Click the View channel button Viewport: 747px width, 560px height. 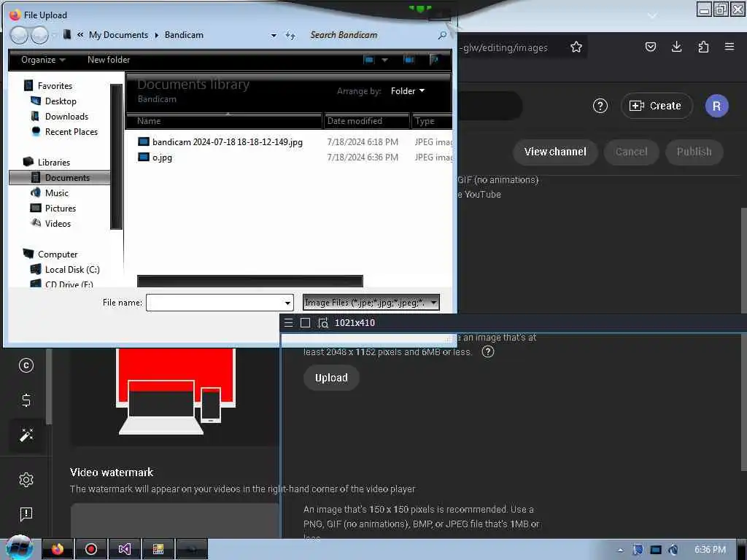pos(555,152)
